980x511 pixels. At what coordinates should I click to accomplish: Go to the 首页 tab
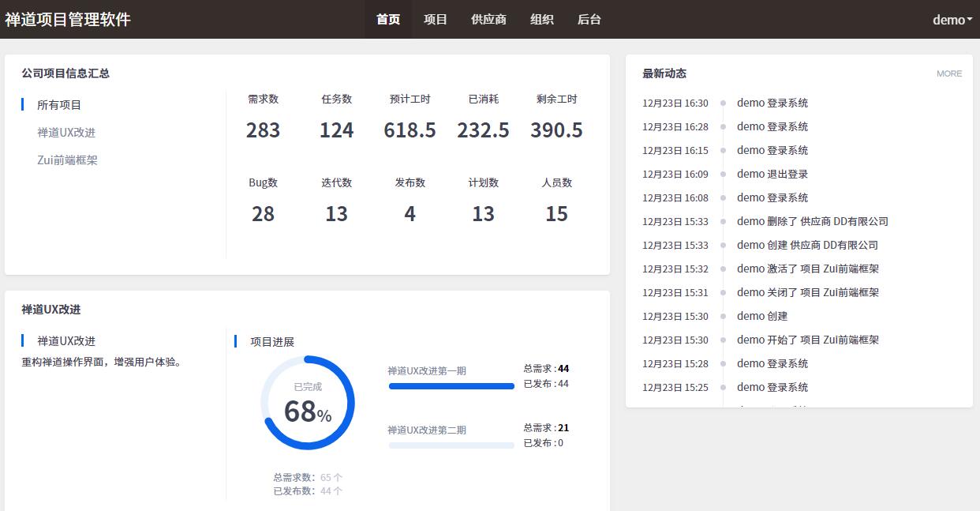pyautogui.click(x=388, y=20)
